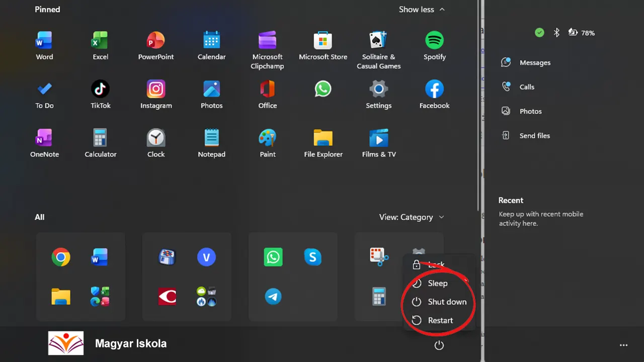Click the power button icon
This screenshot has width=644, height=362.
[x=439, y=345]
